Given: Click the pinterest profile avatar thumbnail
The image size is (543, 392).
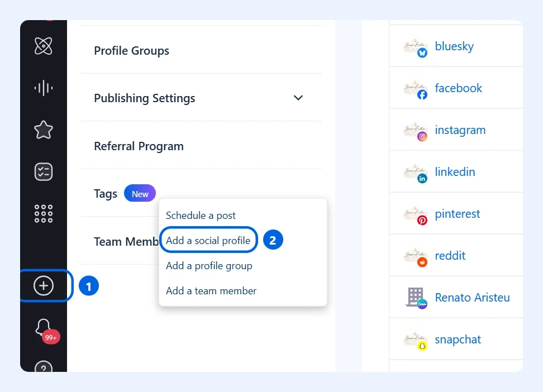Looking at the screenshot, I should pos(415,215).
